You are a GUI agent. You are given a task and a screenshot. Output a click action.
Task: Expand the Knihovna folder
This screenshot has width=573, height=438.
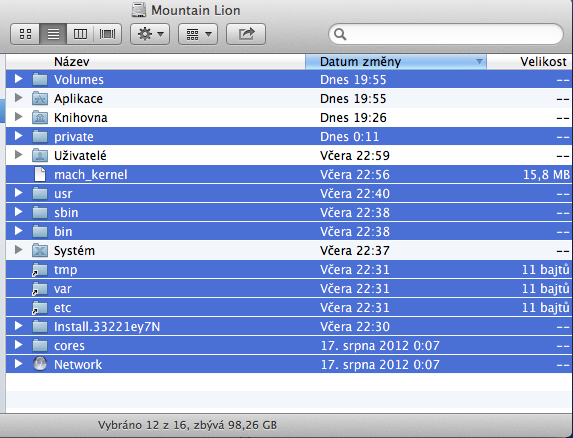click(x=18, y=117)
